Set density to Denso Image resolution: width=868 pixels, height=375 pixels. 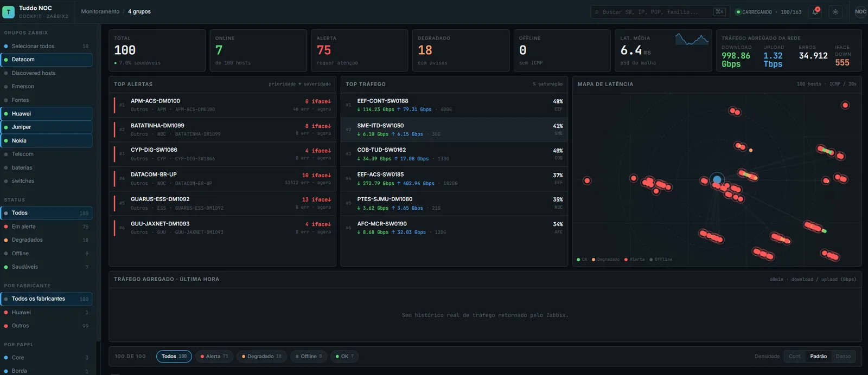(843, 356)
